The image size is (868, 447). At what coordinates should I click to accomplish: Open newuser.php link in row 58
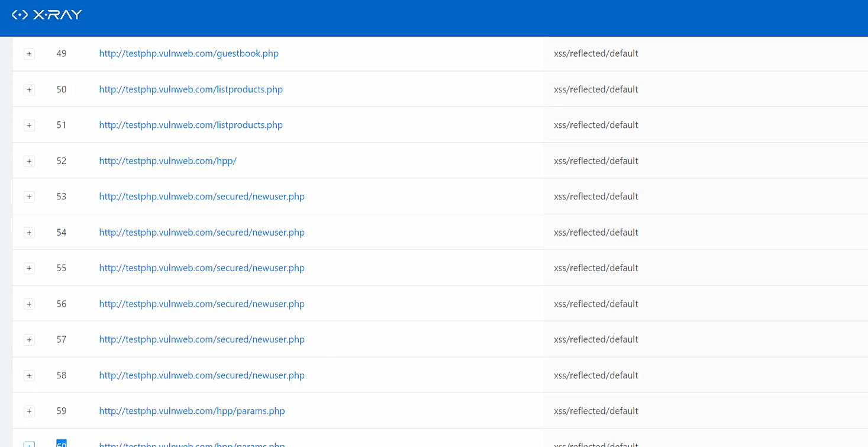coord(202,375)
